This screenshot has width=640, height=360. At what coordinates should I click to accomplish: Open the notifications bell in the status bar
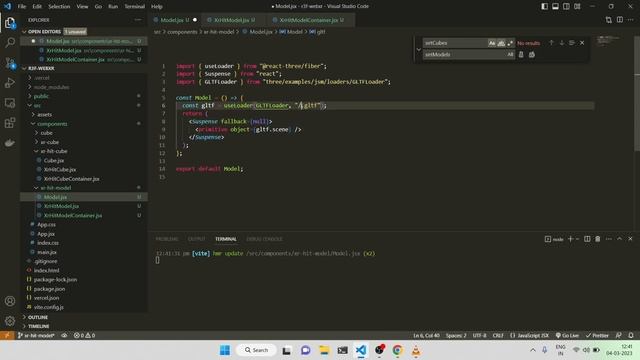pos(631,335)
